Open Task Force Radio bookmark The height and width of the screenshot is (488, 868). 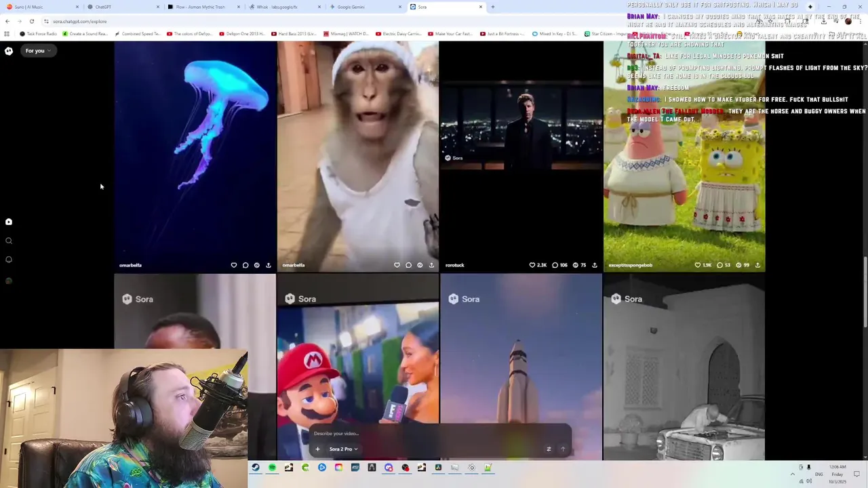click(x=39, y=33)
